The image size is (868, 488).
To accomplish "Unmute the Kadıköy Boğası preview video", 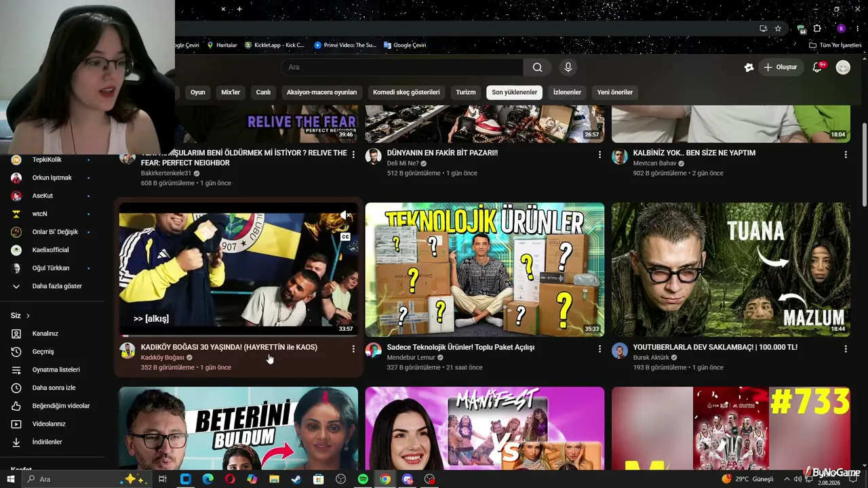I will (346, 216).
